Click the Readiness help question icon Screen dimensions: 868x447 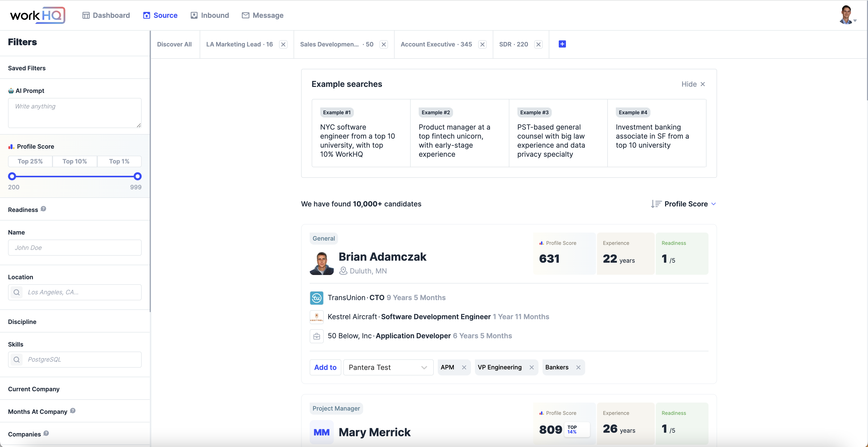click(43, 209)
